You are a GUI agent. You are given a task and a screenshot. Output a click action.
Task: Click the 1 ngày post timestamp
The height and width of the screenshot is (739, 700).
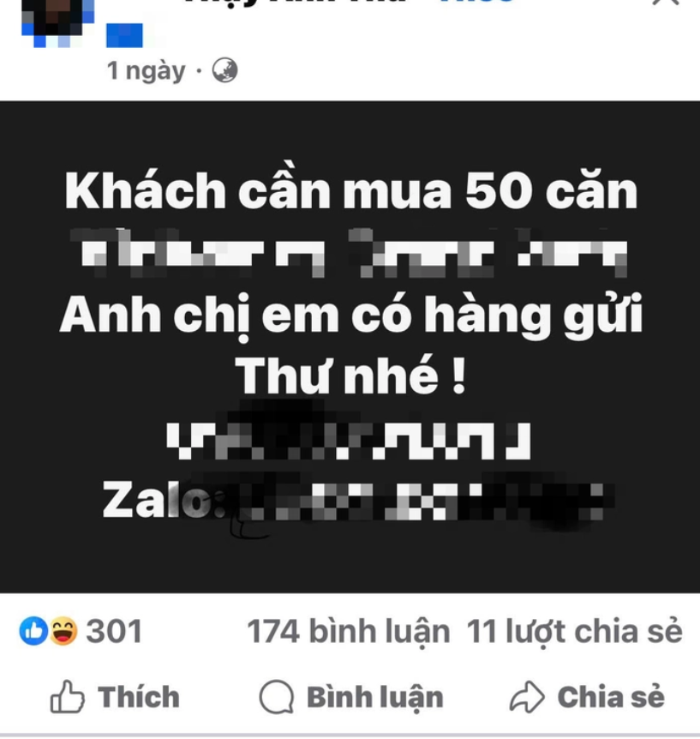146,71
